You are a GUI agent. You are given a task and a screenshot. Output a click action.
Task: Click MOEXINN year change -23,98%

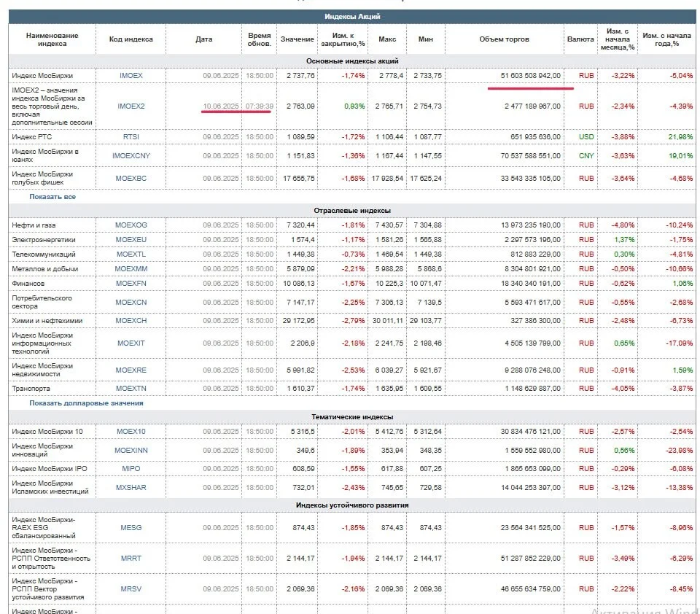(680, 451)
